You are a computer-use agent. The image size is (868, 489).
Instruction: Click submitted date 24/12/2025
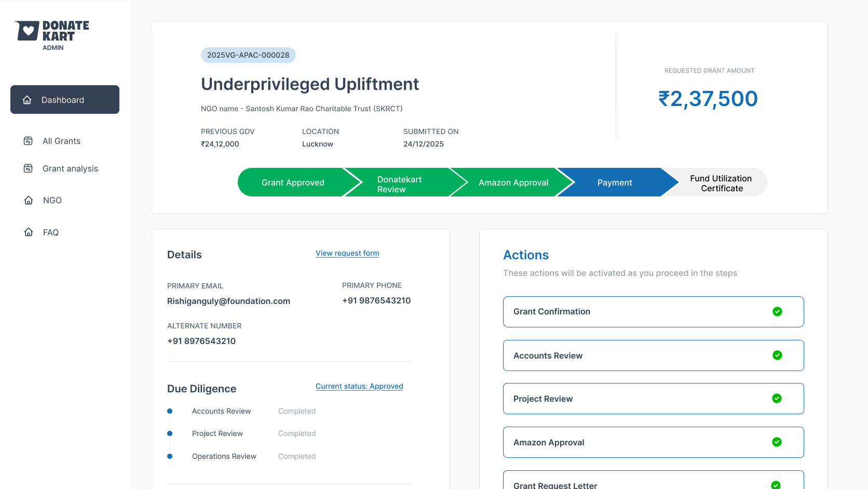pyautogui.click(x=424, y=144)
